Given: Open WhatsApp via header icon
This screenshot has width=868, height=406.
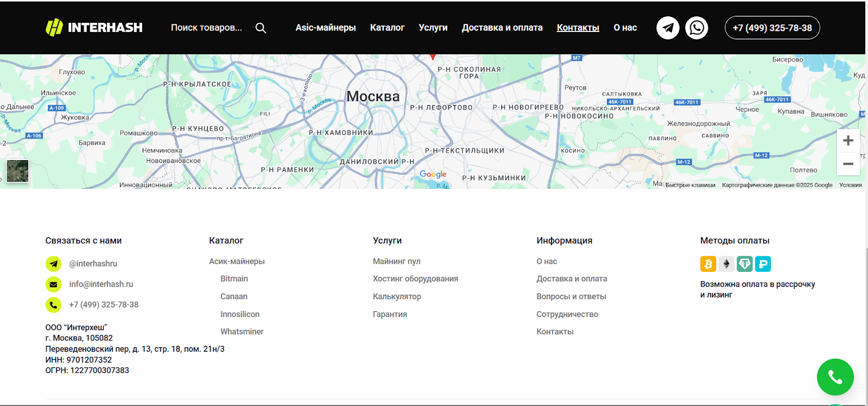Looking at the screenshot, I should click(697, 28).
